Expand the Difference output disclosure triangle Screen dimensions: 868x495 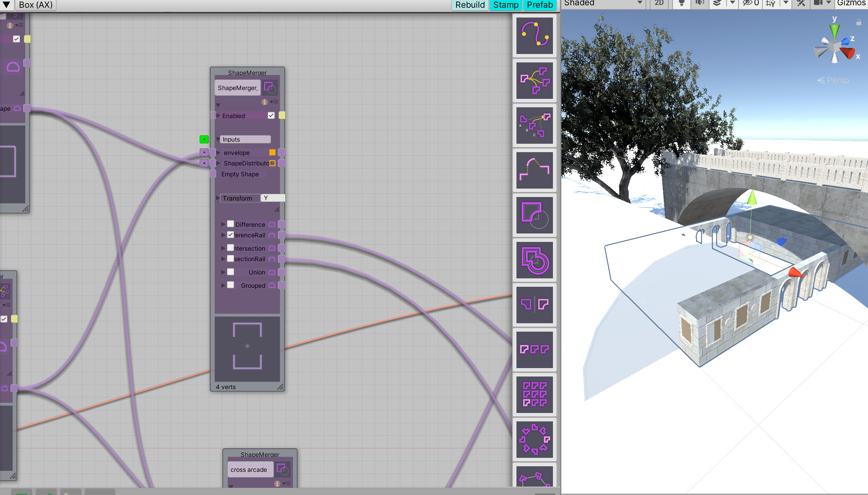coord(223,224)
